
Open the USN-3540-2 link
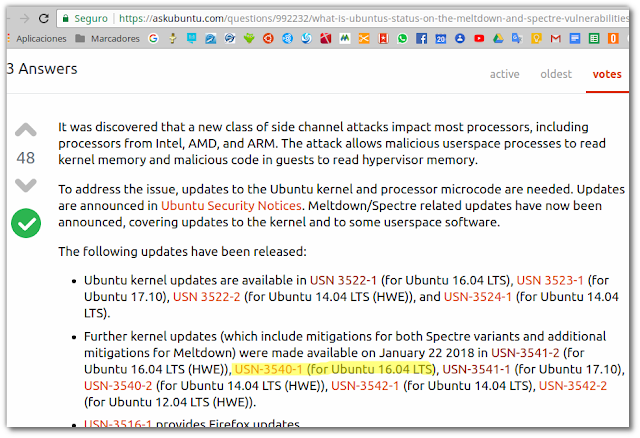click(x=118, y=386)
